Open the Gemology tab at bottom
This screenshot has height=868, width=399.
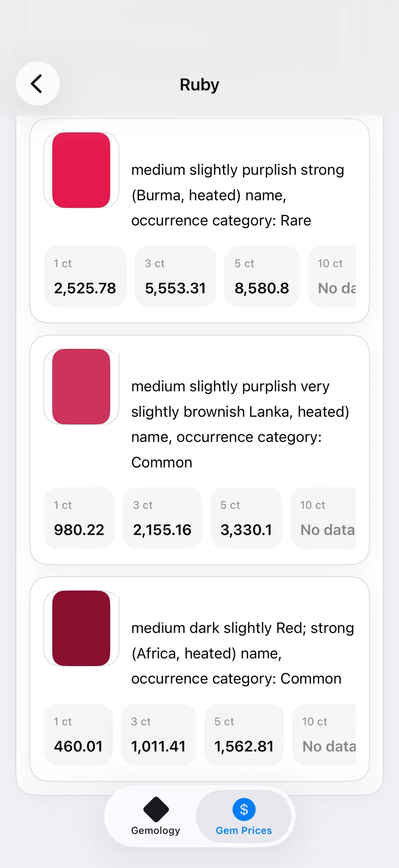pyautogui.click(x=155, y=817)
